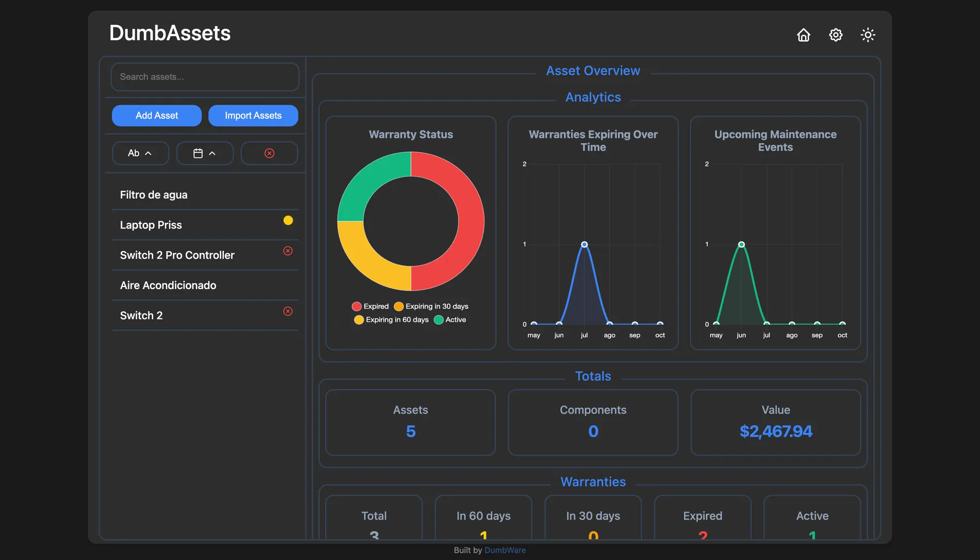Viewport: 980px width, 560px height.
Task: Select the Switch 2 Pro Controller asset
Action: pos(205,255)
